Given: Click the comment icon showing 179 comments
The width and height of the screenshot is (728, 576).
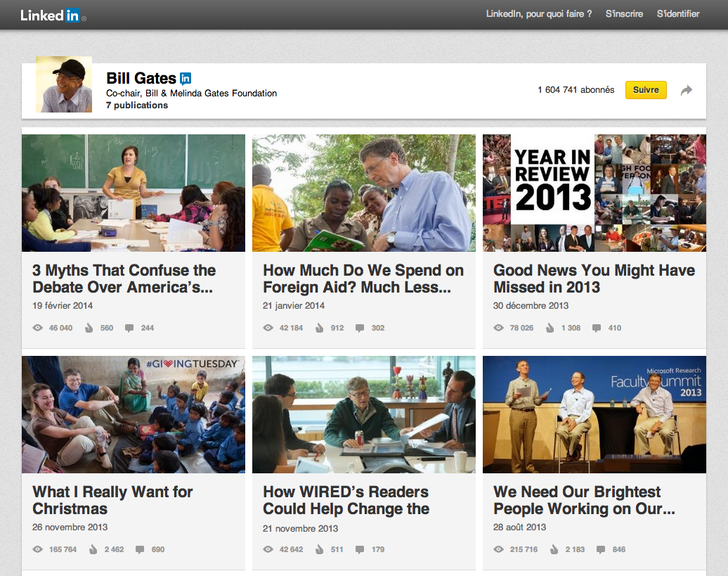Looking at the screenshot, I should point(359,549).
